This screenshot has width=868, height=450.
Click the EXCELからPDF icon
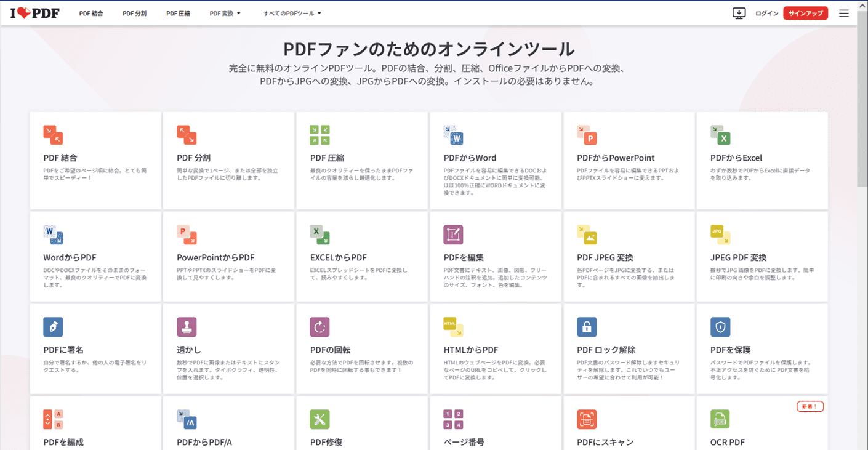pos(320,235)
